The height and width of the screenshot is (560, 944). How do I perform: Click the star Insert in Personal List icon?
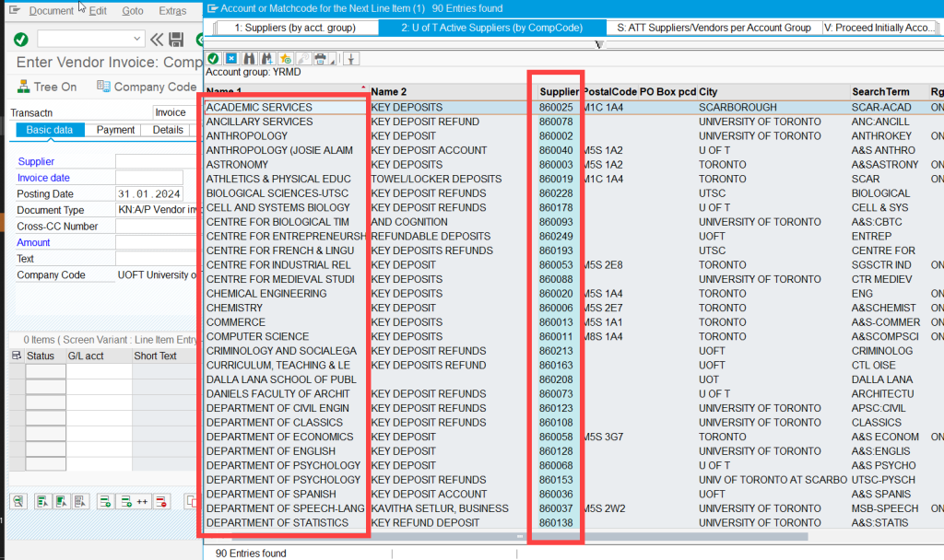pyautogui.click(x=285, y=59)
